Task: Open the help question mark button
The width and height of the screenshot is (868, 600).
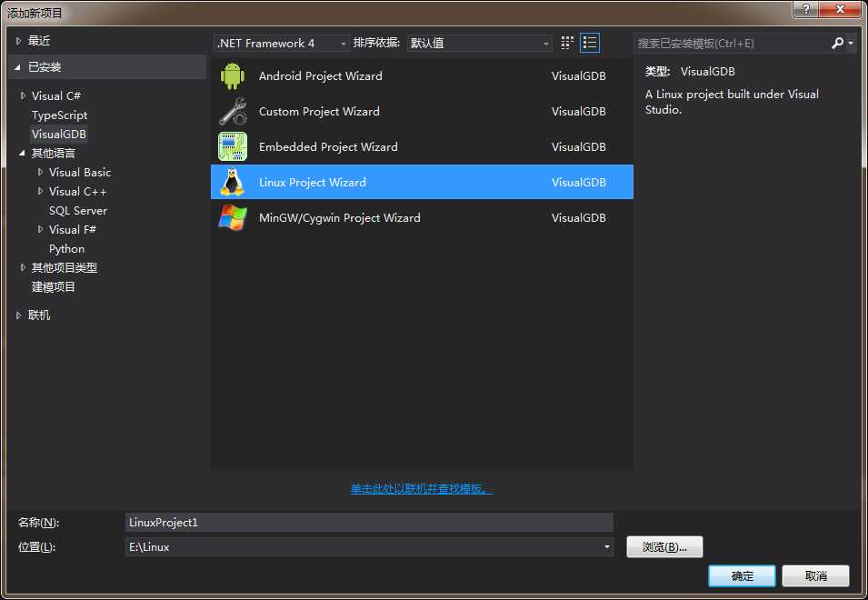Action: 806,9
